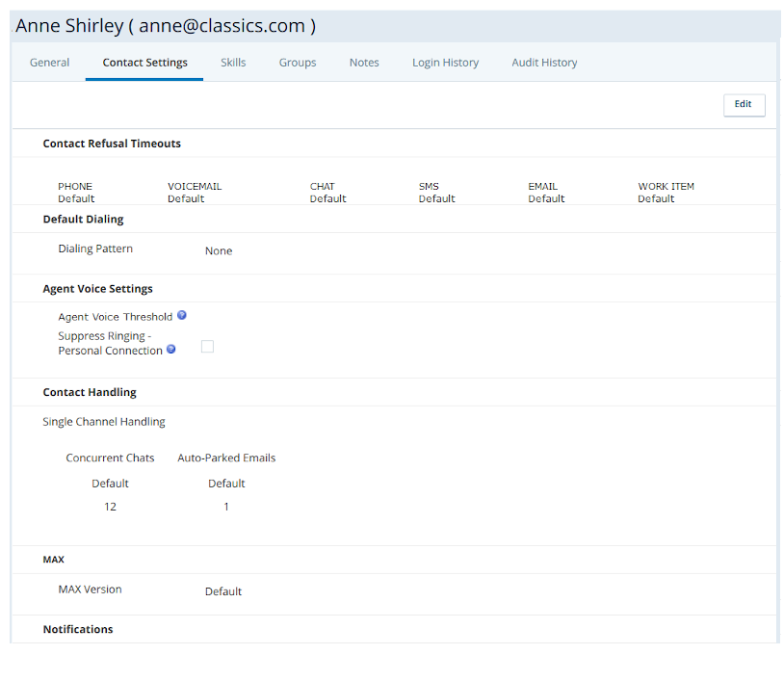The width and height of the screenshot is (784, 681).
Task: Open the Skills tab
Action: coord(233,63)
